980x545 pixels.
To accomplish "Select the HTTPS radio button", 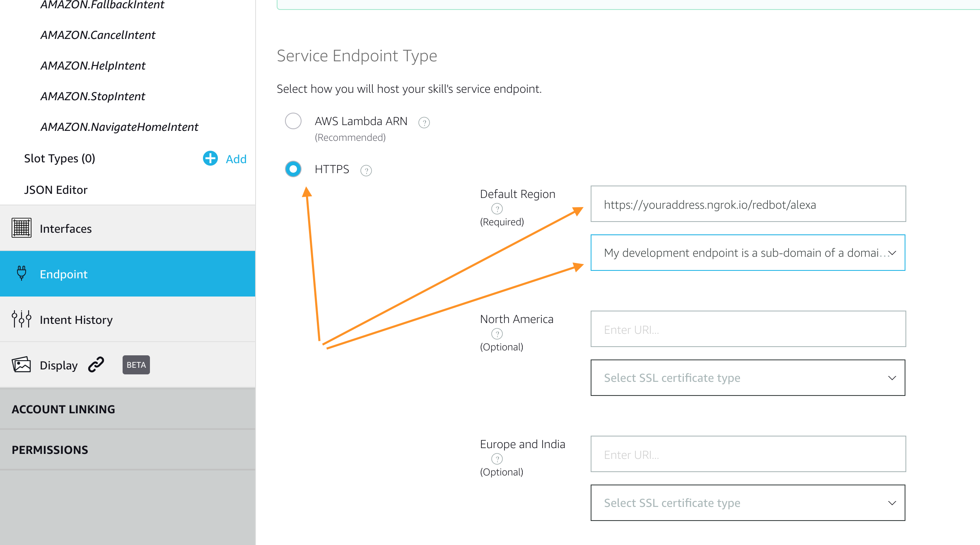I will click(293, 169).
